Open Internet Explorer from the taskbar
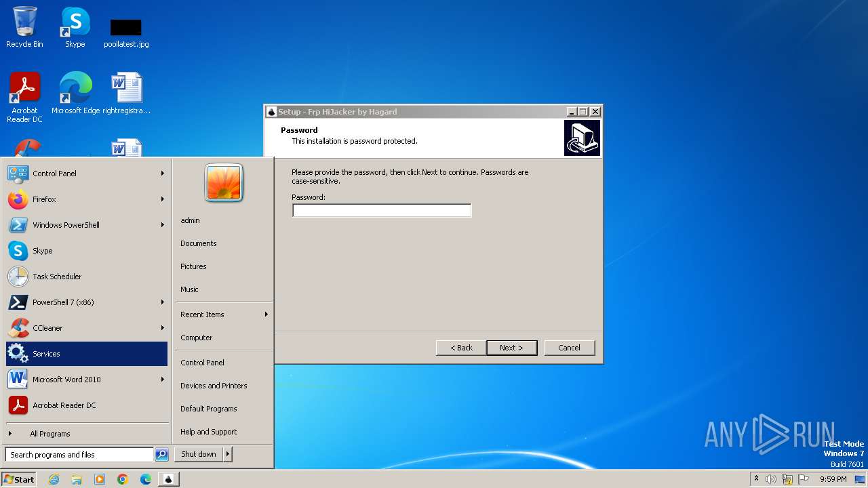868x488 pixels. [54, 479]
